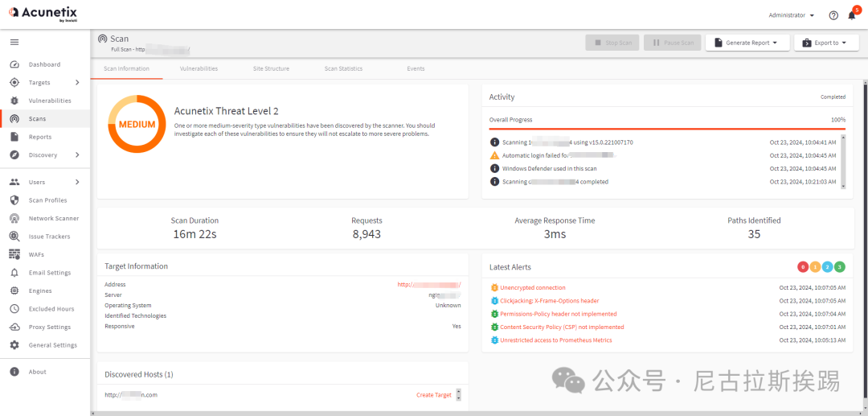Viewport: 868px width, 416px height.
Task: Open the notifications bell with badge
Action: tap(853, 15)
